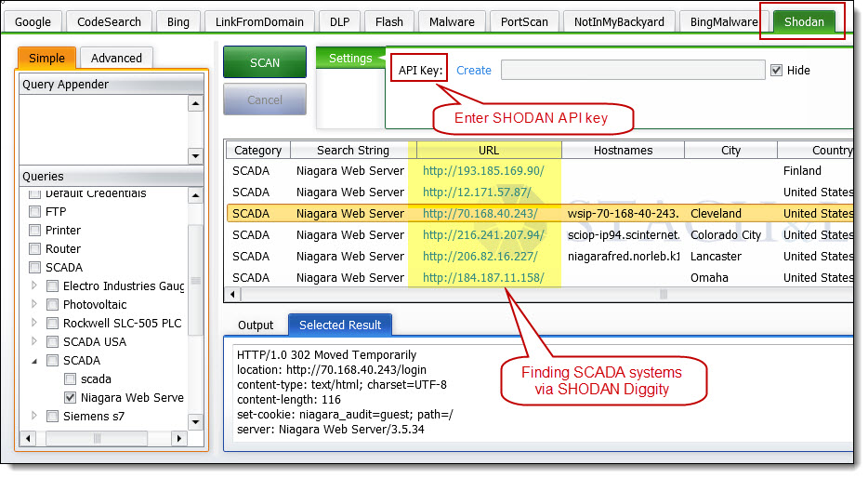Switch to the Advanced query tab

pos(116,59)
